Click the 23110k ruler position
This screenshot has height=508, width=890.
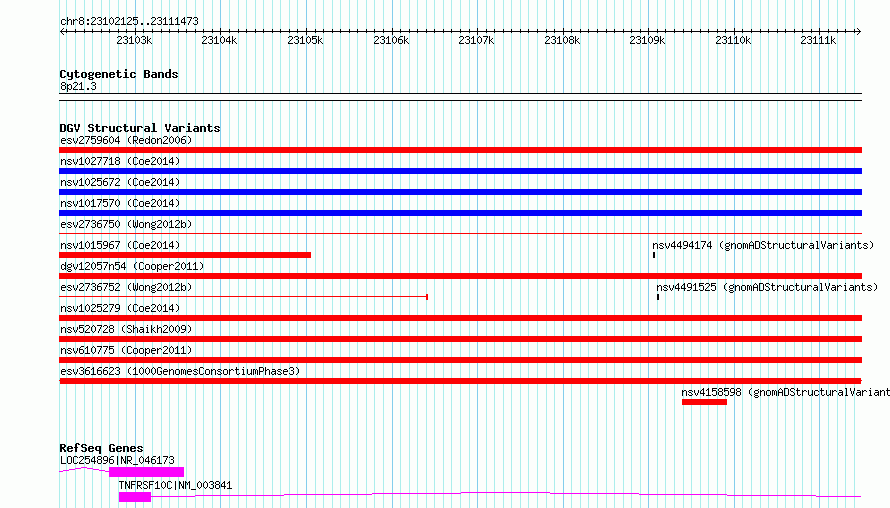click(733, 40)
